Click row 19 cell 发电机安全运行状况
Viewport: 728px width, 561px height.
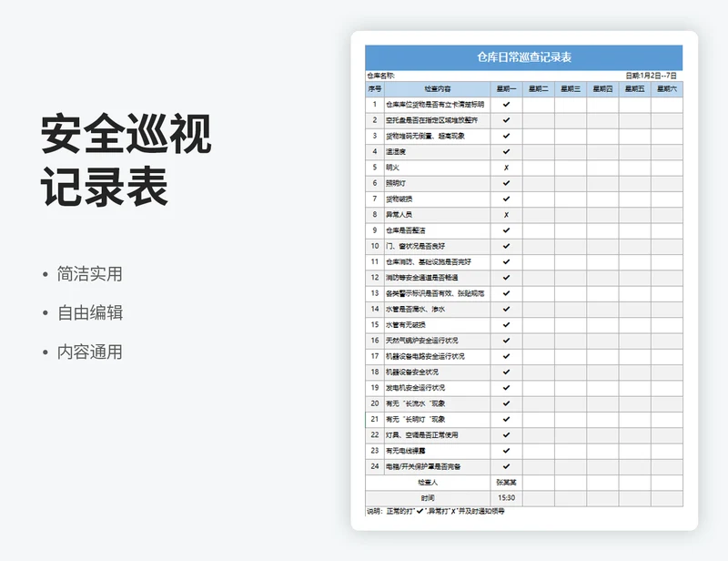click(438, 388)
